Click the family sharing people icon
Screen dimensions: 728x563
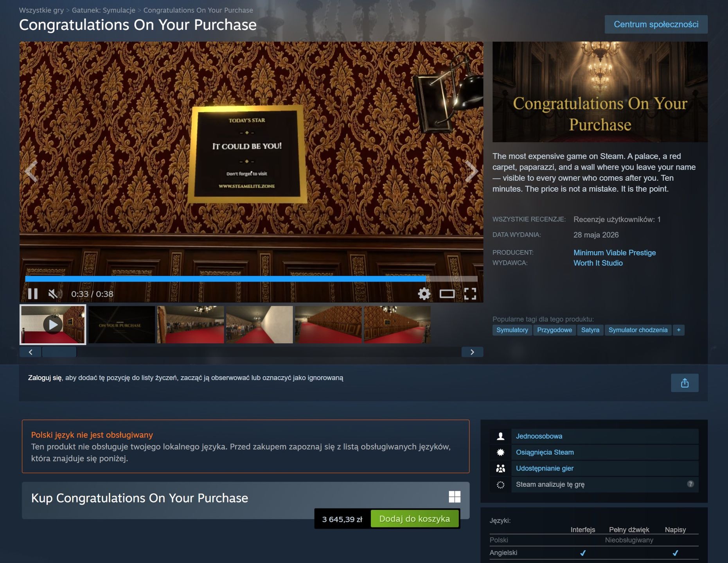point(500,468)
